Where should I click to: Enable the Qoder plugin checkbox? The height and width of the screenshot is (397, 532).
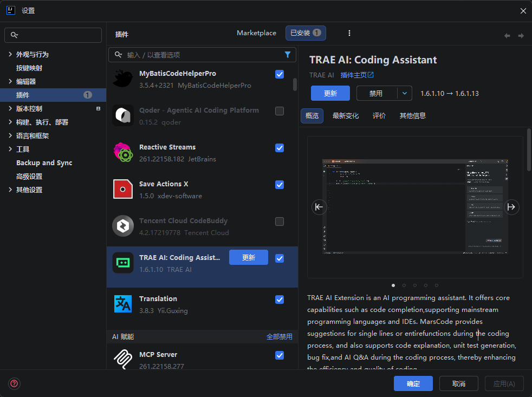[x=280, y=111]
